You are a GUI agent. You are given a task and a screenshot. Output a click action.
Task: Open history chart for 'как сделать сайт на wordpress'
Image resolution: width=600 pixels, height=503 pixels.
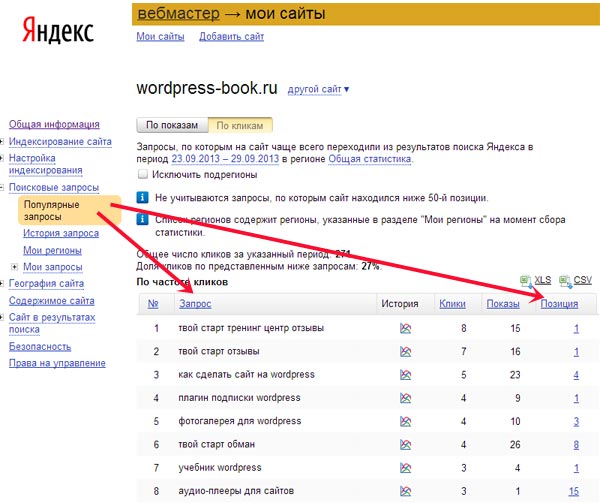coord(405,375)
